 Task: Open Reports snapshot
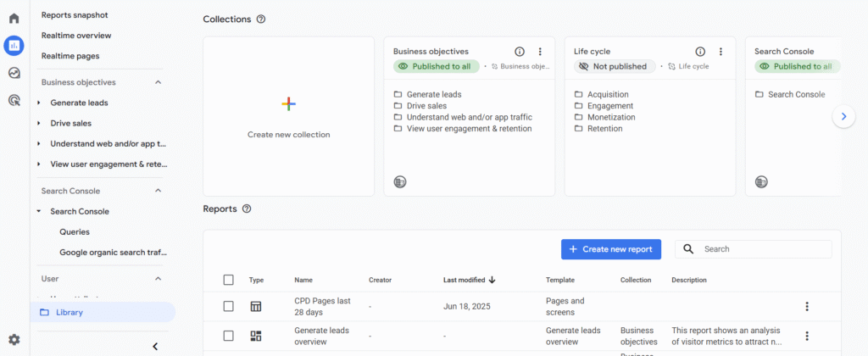click(x=75, y=15)
